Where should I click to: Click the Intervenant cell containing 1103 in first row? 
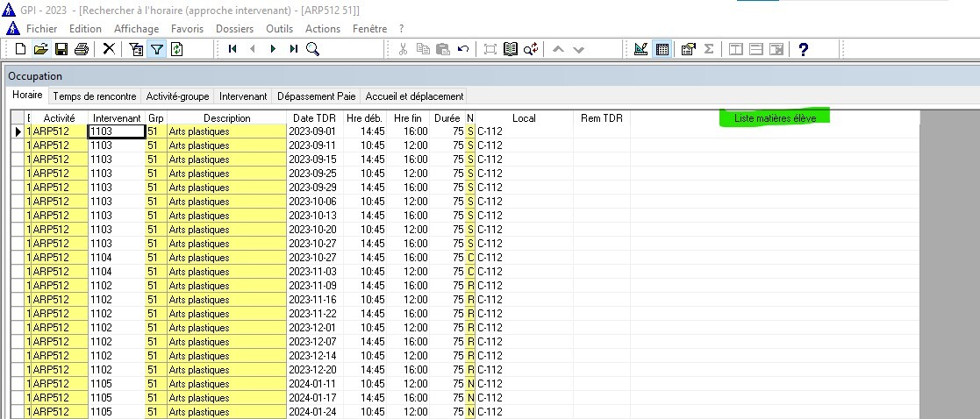tap(116, 131)
